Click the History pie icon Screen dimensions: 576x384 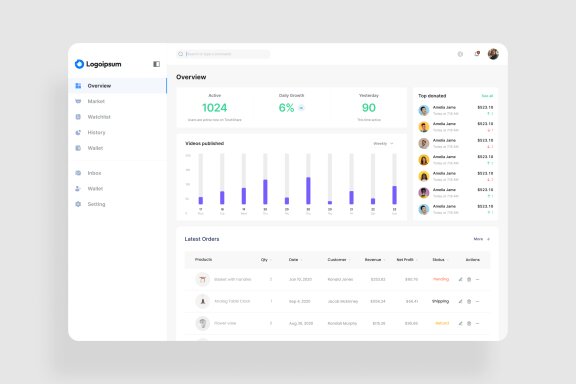click(78, 132)
